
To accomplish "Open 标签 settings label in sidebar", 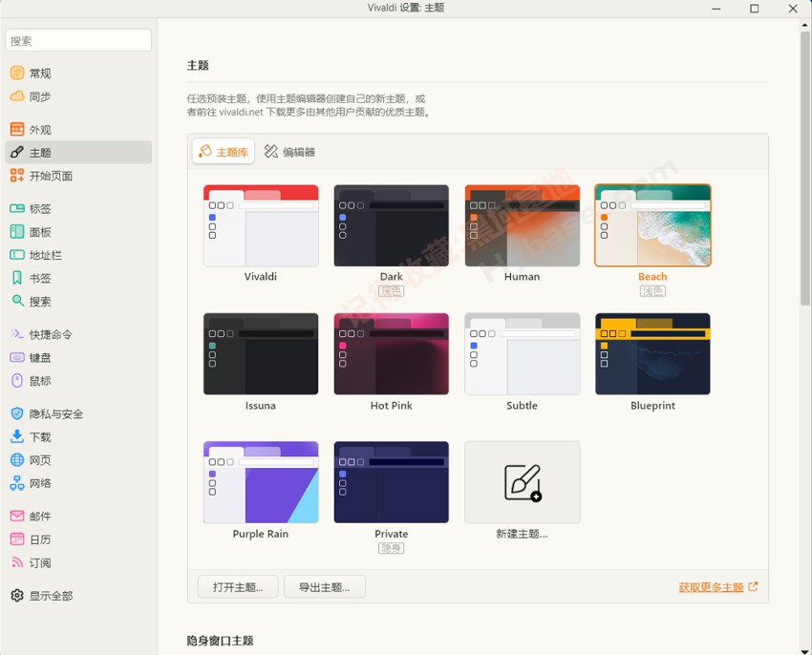I will click(x=40, y=209).
